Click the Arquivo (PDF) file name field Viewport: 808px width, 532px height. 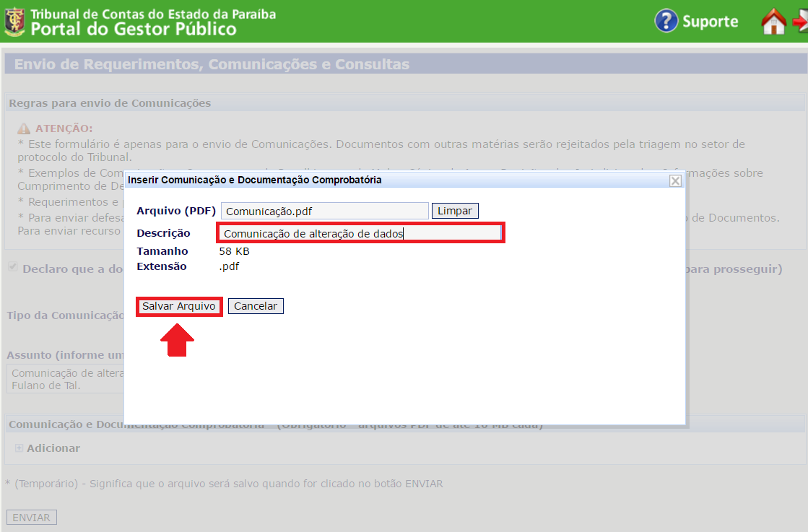coord(325,211)
